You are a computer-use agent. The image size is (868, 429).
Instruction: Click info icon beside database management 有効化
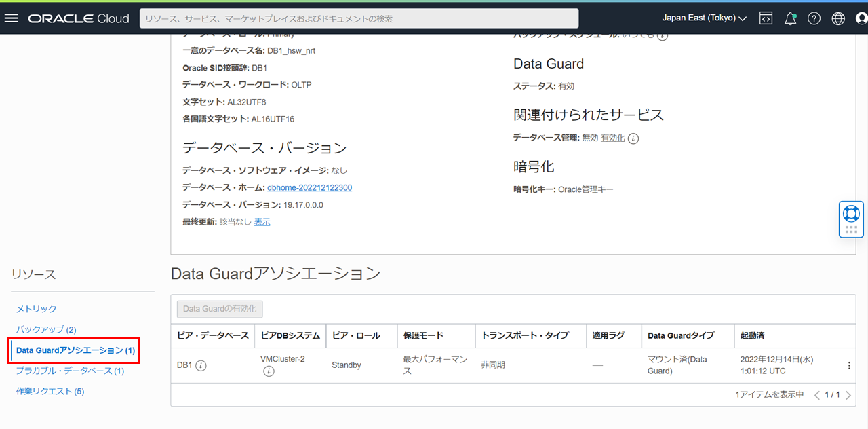coord(633,138)
